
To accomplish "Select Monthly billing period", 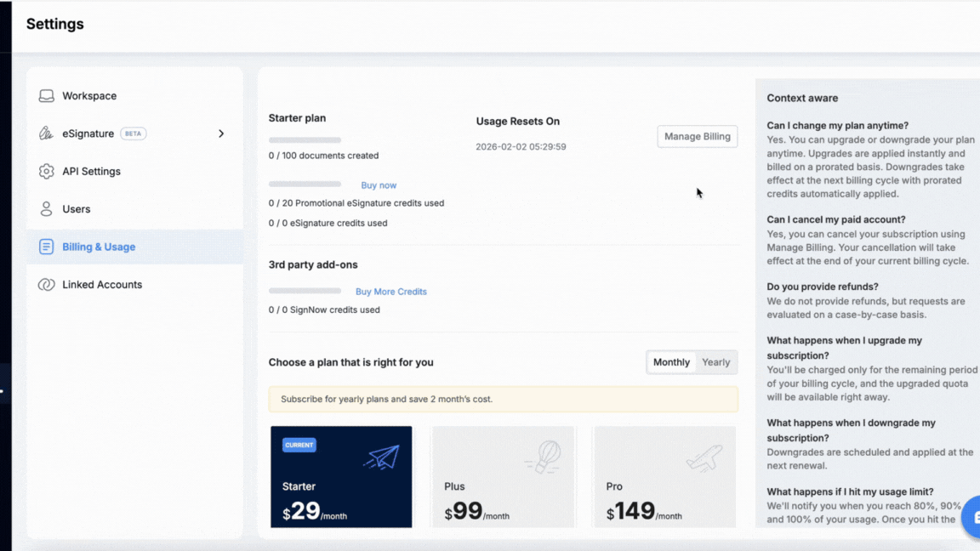I will (671, 362).
